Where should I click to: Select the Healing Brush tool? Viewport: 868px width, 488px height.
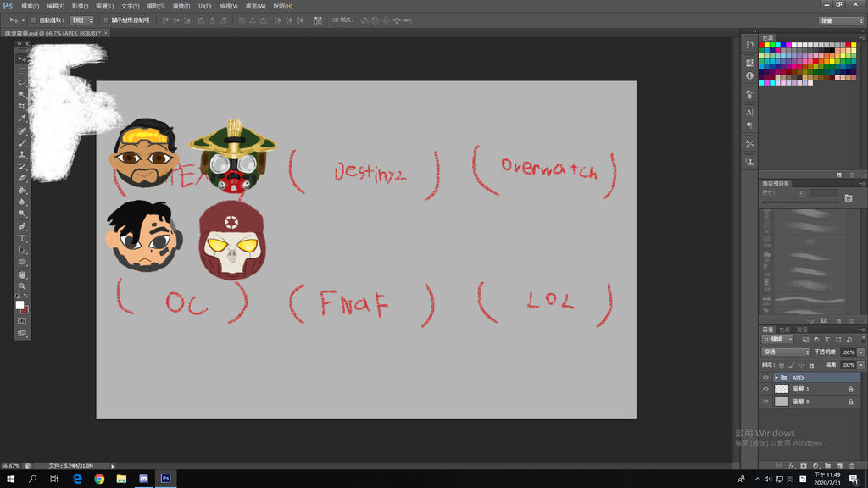[21, 131]
